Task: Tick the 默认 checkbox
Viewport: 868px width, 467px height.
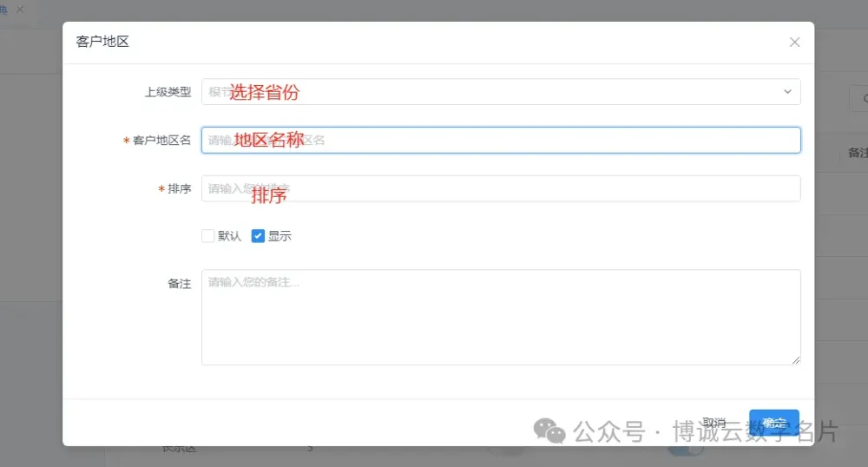Action: click(207, 236)
